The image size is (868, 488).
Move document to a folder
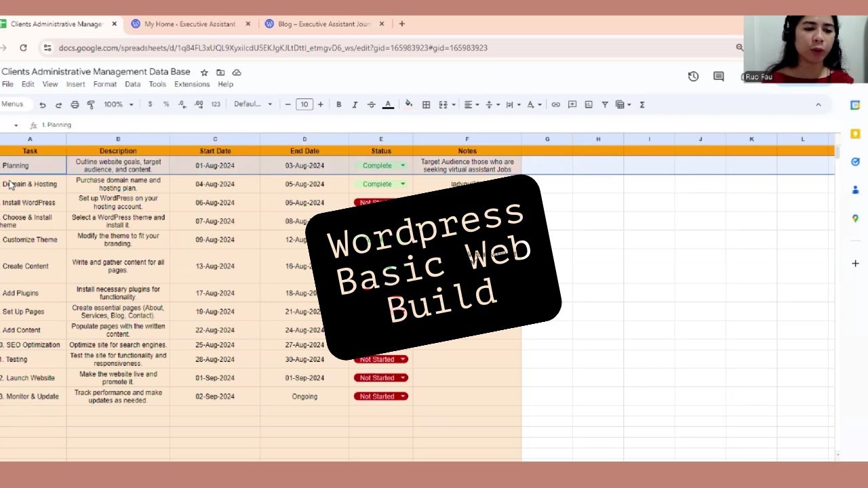220,73
